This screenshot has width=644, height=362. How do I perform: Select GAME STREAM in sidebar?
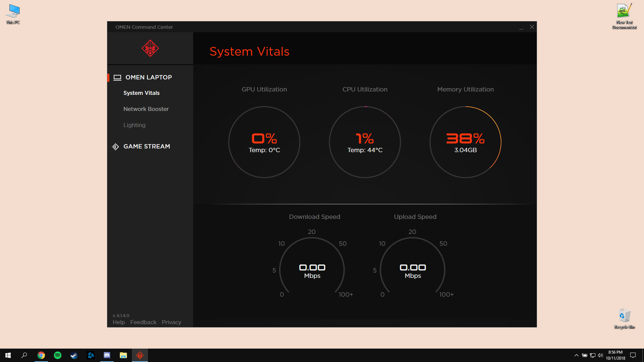(147, 146)
